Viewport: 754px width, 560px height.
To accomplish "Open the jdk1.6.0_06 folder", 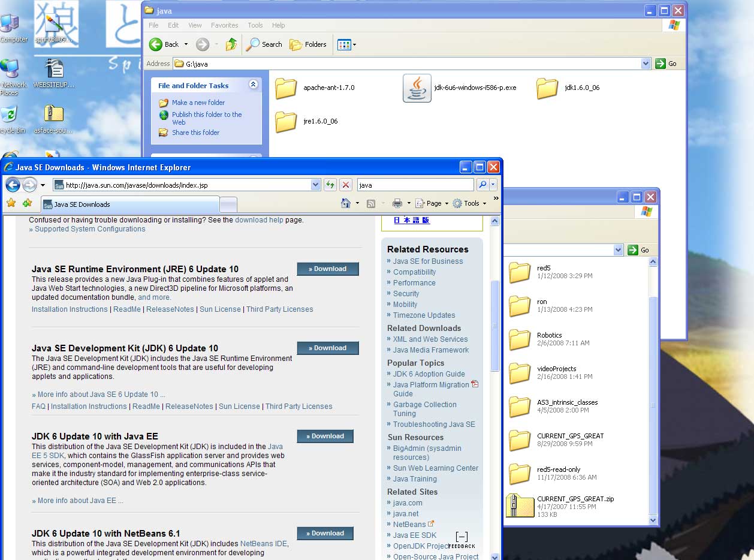I will coord(568,88).
